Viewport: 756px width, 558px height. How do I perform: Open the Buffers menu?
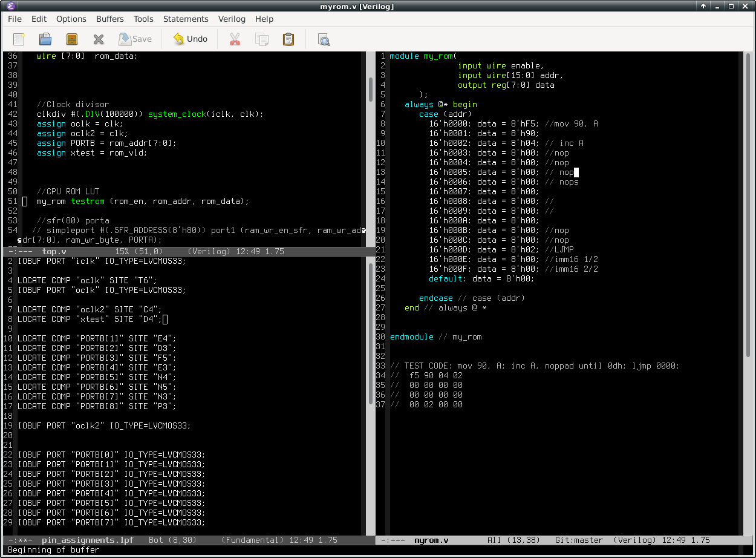[109, 19]
